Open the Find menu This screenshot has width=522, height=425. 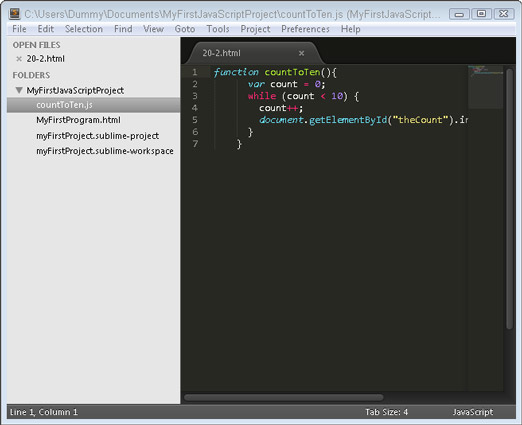pos(123,29)
